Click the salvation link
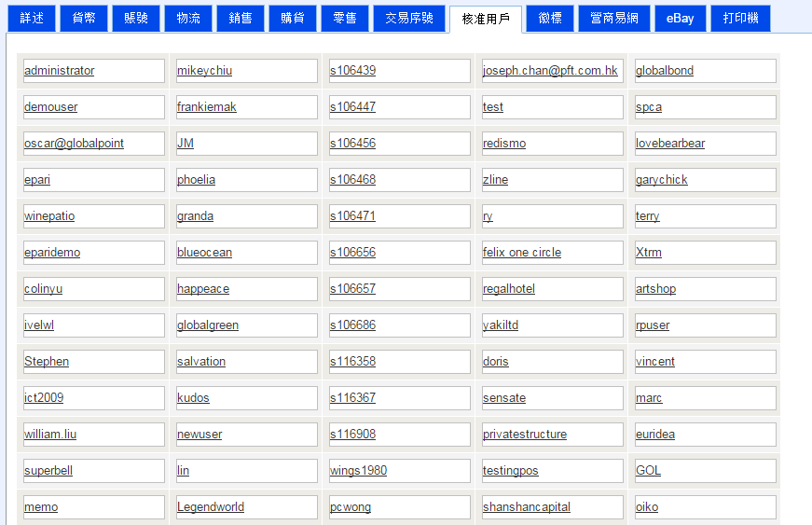Viewport: 812px width, 525px height. (201, 362)
